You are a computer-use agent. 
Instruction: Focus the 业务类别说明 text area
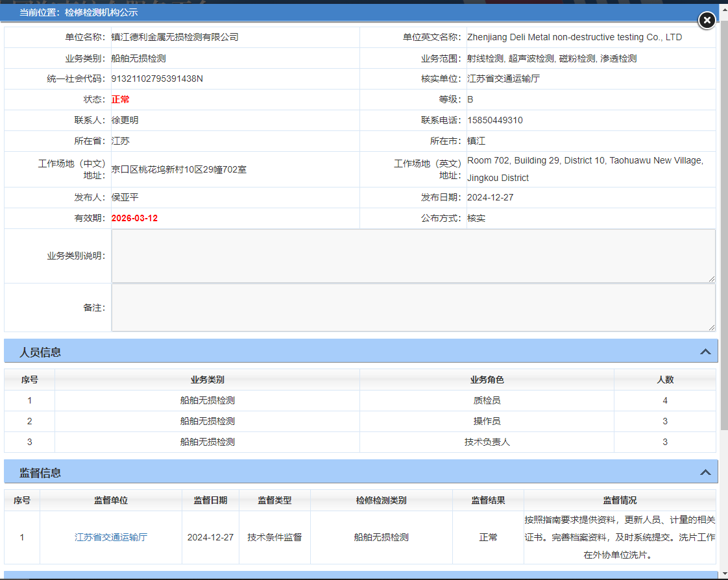coord(413,256)
